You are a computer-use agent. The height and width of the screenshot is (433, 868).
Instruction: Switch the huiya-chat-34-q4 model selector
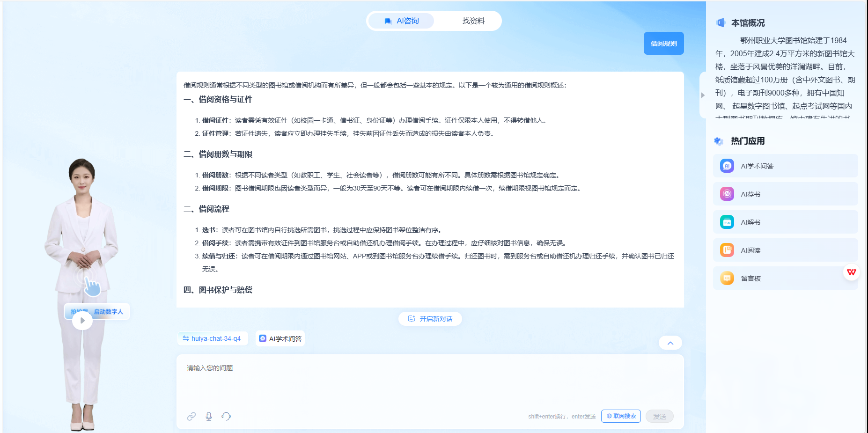tap(212, 338)
